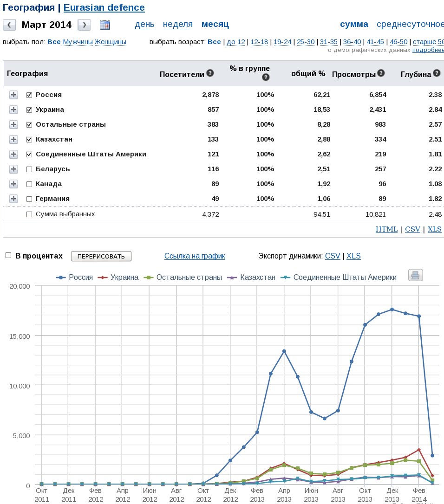This screenshot has height=504, width=444.
Task: Uncheck the Остальные страны checkbox
Action: click(29, 125)
